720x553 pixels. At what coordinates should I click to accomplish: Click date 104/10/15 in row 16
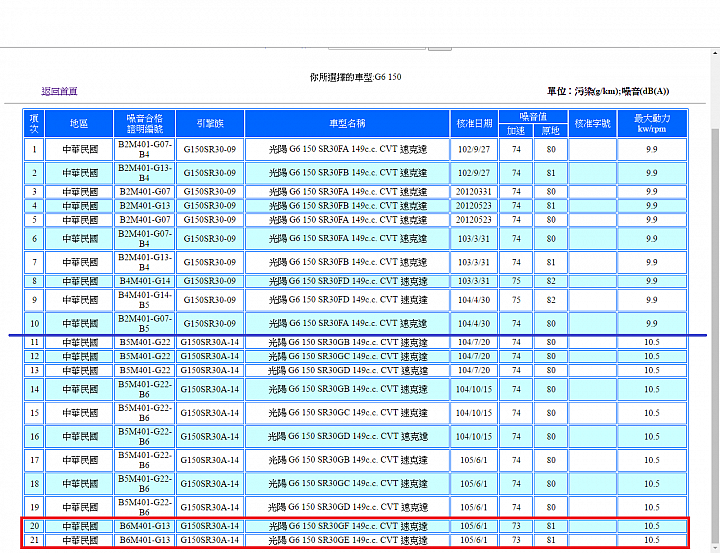coord(474,436)
